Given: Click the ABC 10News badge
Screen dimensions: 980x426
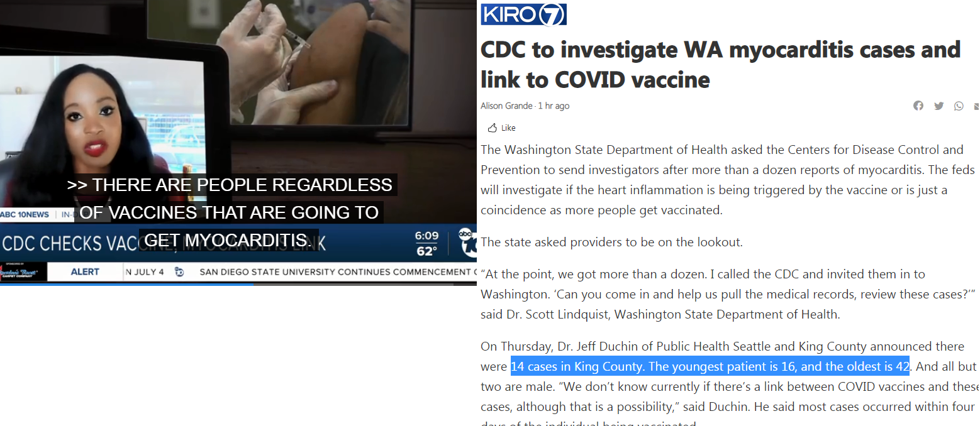Looking at the screenshot, I should 25,214.
